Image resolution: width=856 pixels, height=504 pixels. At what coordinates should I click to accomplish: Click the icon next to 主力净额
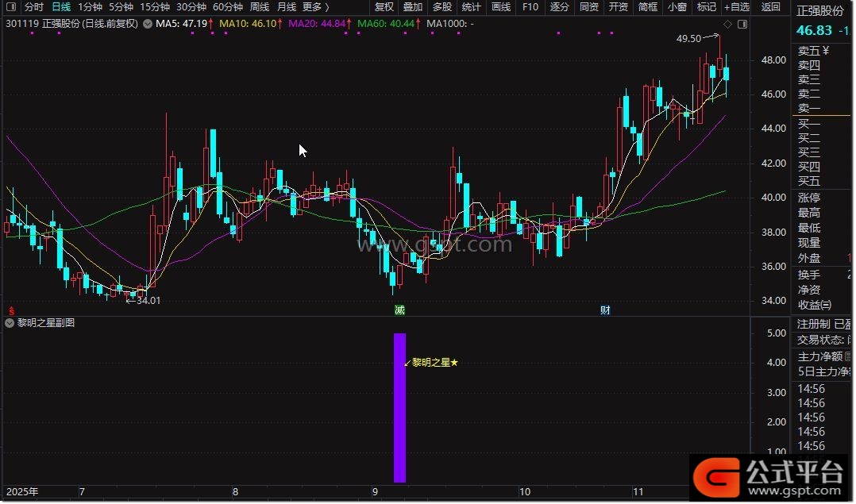[x=848, y=356]
